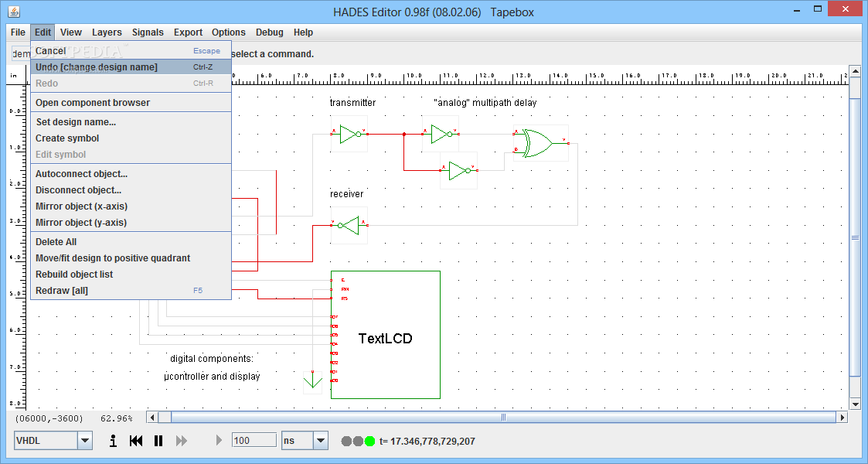Open the ns time unit dropdown

[x=321, y=441]
